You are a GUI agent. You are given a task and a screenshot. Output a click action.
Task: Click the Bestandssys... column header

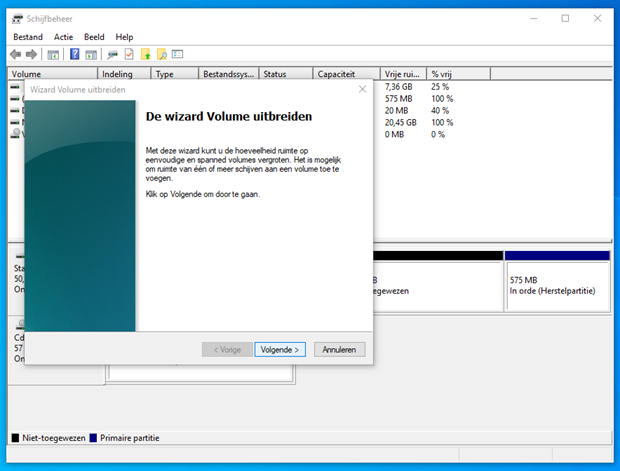[229, 74]
